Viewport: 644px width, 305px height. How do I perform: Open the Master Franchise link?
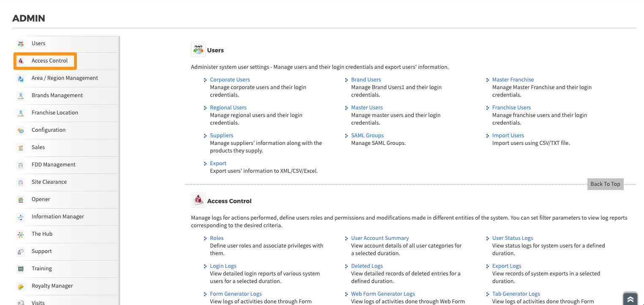(513, 79)
